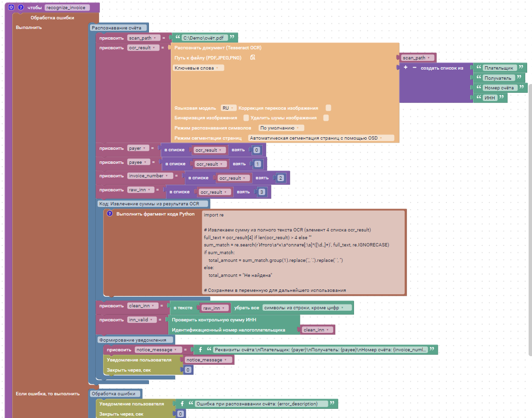532x418 pixels.
Task: Click the gear icon on recognize_invoice block
Action: pos(11,7)
